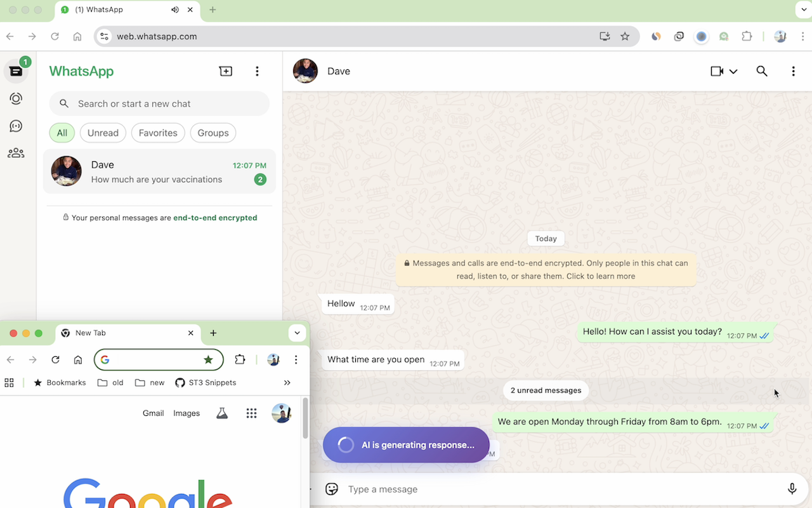Viewport: 812px width, 508px height.
Task: Open the old bookmarks folder
Action: pos(110,382)
